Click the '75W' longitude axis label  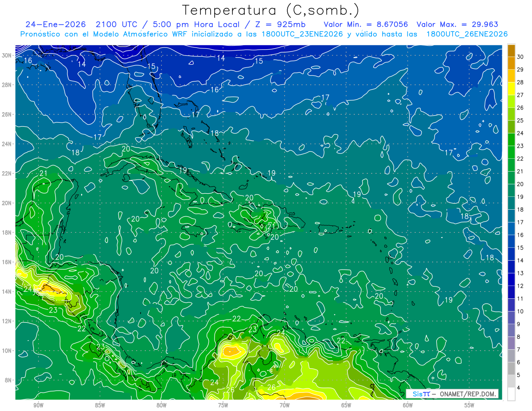(x=223, y=405)
